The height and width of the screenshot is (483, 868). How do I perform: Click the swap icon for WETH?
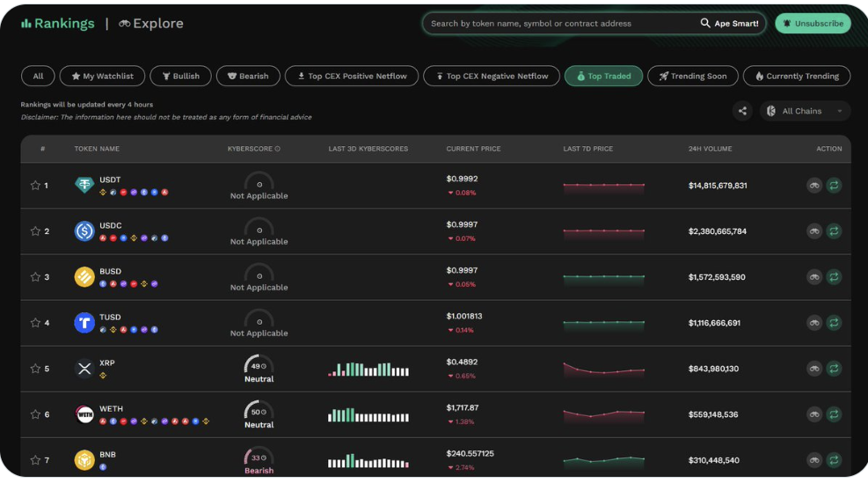click(834, 414)
